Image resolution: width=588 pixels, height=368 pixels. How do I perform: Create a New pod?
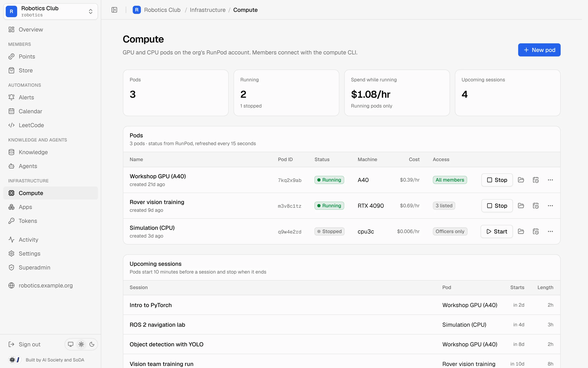539,50
